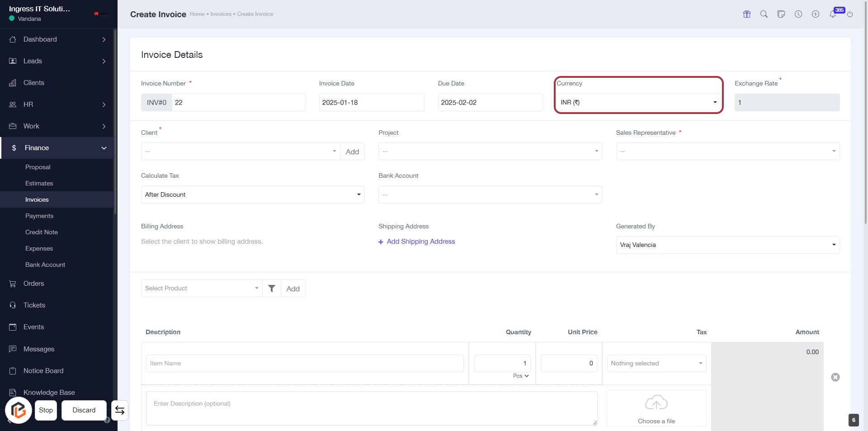868x431 pixels.
Task: Click the plus circle quick-add icon
Action: coord(816,14)
